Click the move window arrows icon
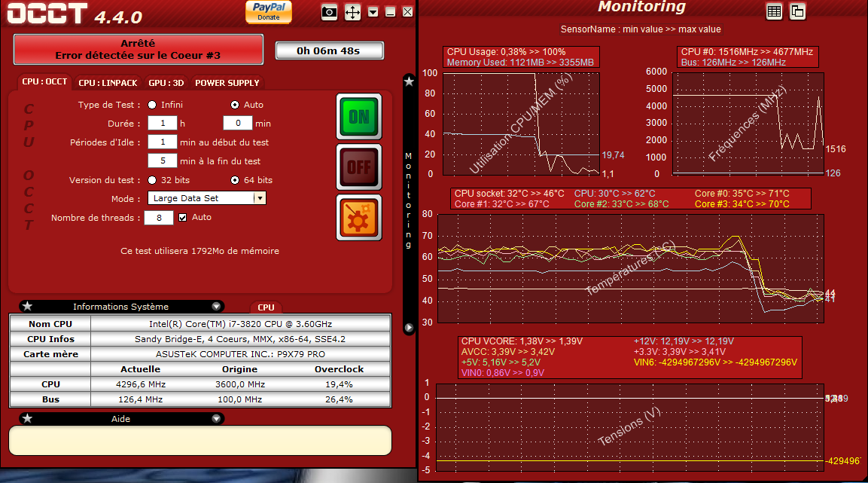This screenshot has height=483, width=868. click(x=352, y=12)
